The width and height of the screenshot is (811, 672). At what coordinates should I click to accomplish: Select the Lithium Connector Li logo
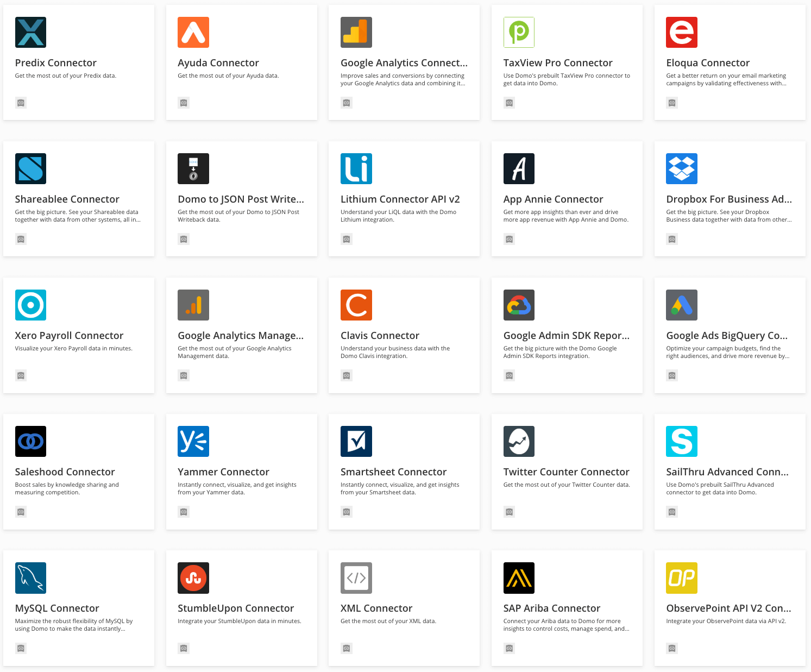tap(356, 168)
